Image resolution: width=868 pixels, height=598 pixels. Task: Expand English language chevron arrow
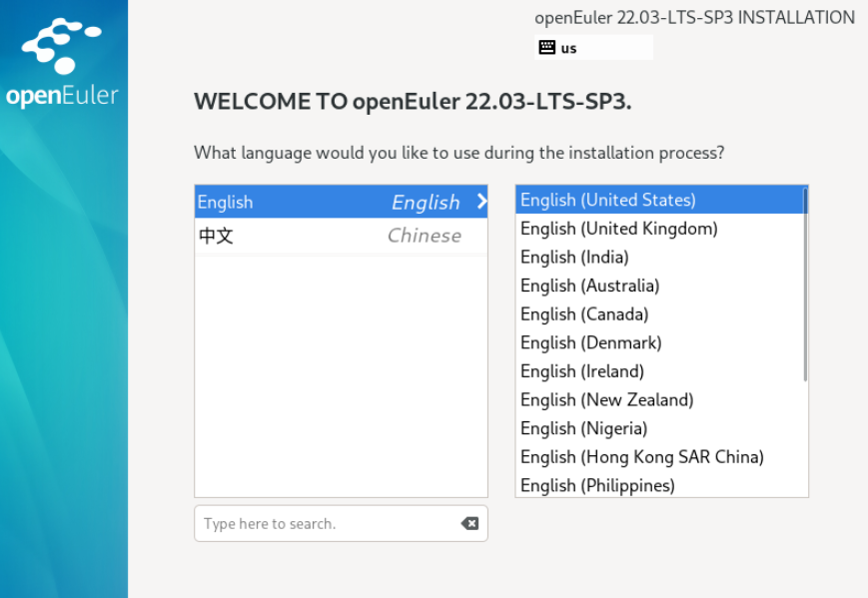pos(481,202)
